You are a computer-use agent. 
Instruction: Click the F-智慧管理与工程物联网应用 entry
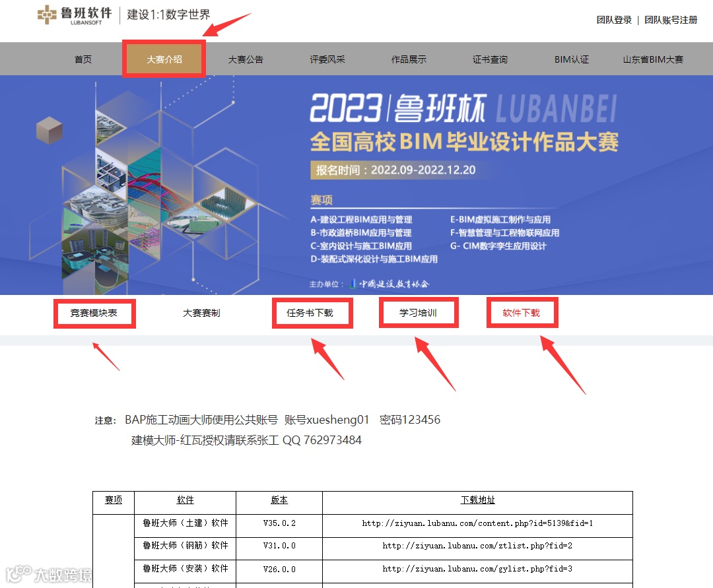505,233
